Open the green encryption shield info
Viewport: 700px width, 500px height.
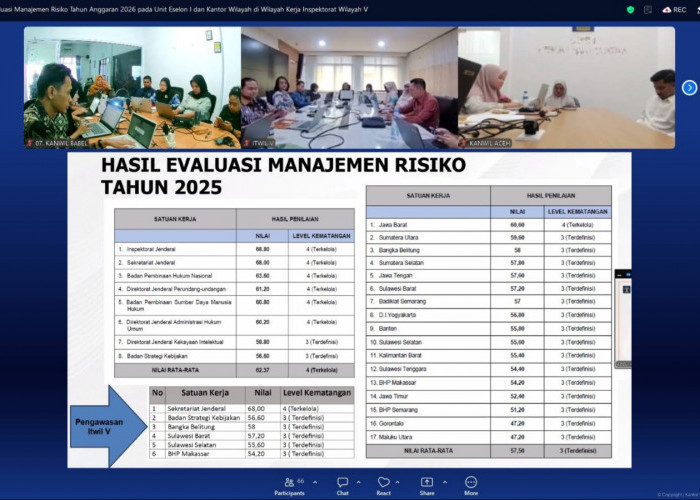click(x=630, y=9)
